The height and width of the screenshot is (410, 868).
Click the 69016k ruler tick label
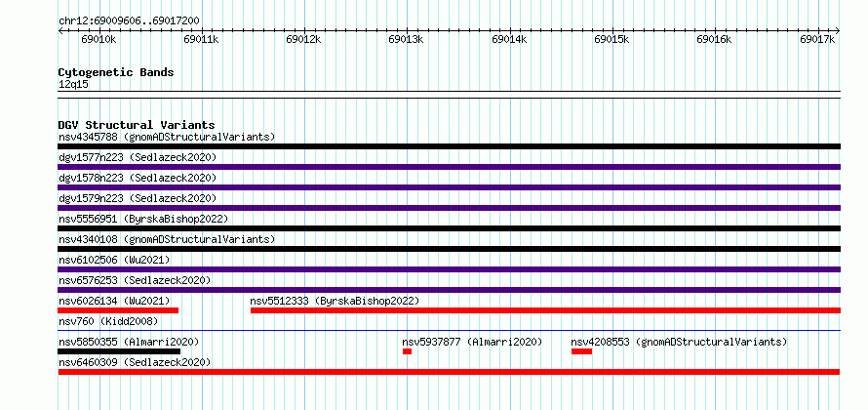point(715,39)
